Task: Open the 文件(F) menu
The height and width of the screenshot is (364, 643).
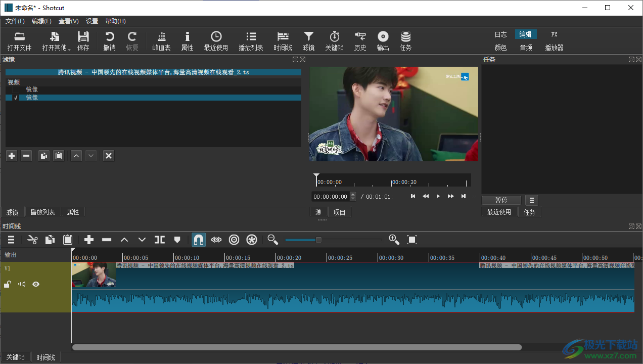Action: coord(15,21)
